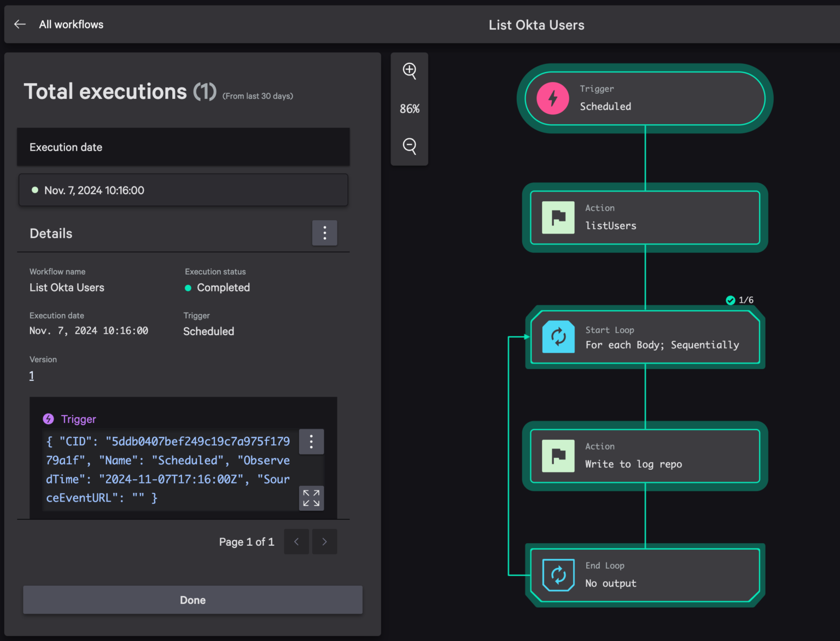Click the back arrow to all workflows
This screenshot has width=840, height=641.
click(20, 24)
